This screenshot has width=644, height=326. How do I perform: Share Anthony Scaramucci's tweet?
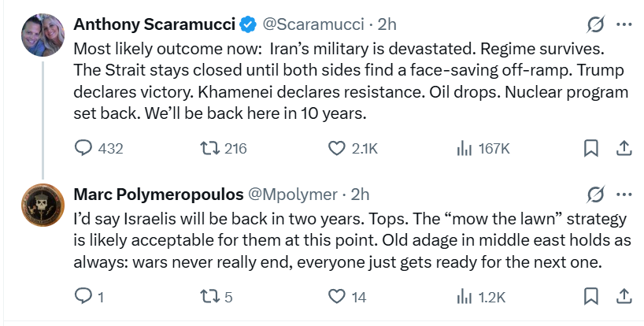622,148
